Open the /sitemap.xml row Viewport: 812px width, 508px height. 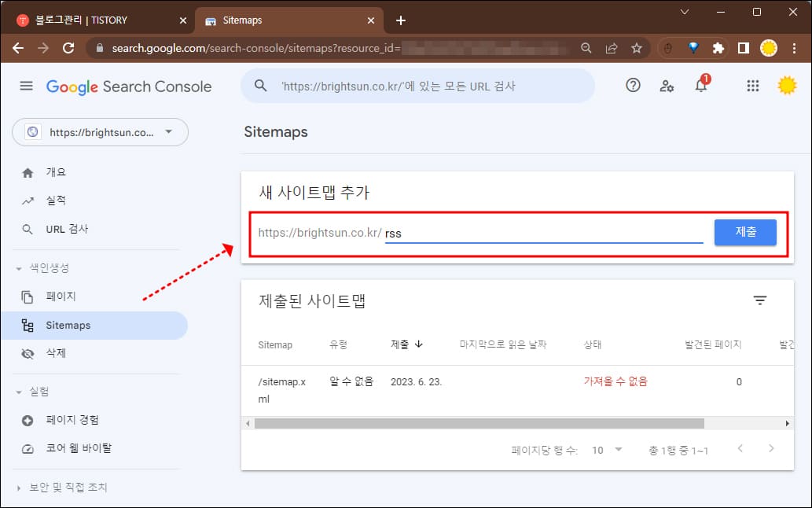coord(517,391)
